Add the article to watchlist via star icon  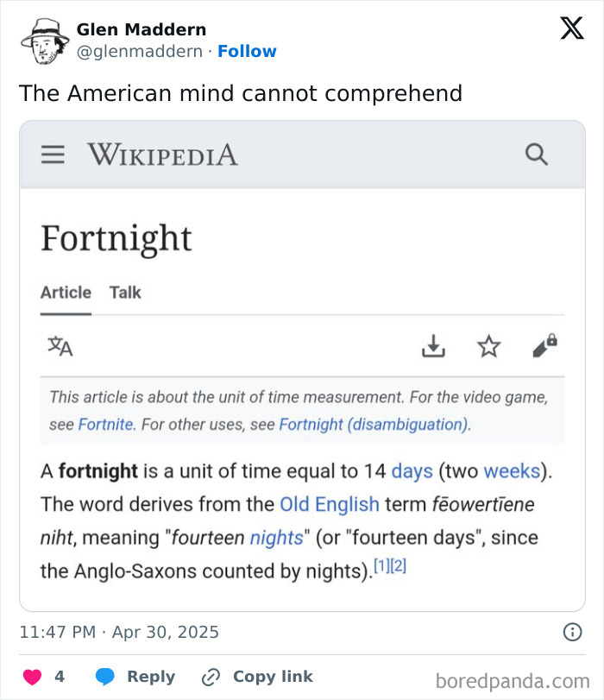tap(488, 346)
